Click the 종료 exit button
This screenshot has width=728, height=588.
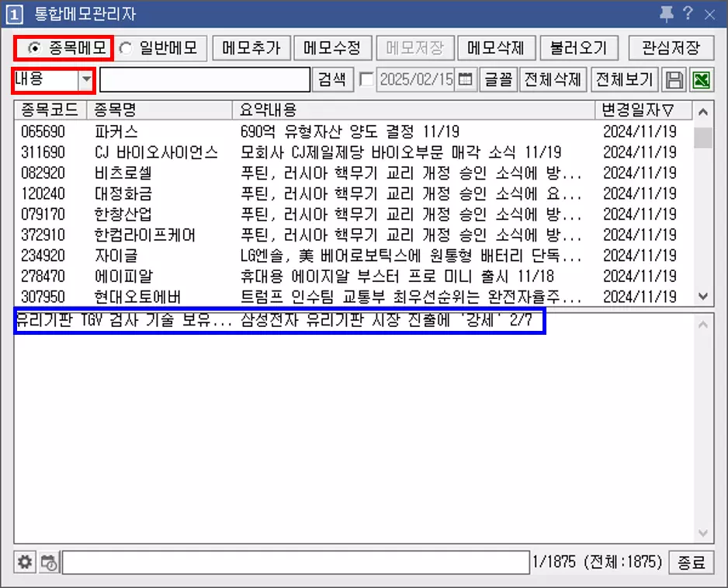(x=692, y=562)
